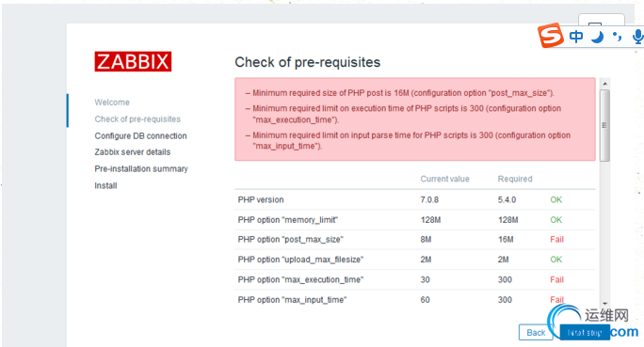Select Check of pre-requisites step
Viewport: 644px width, 347px height.
point(137,118)
